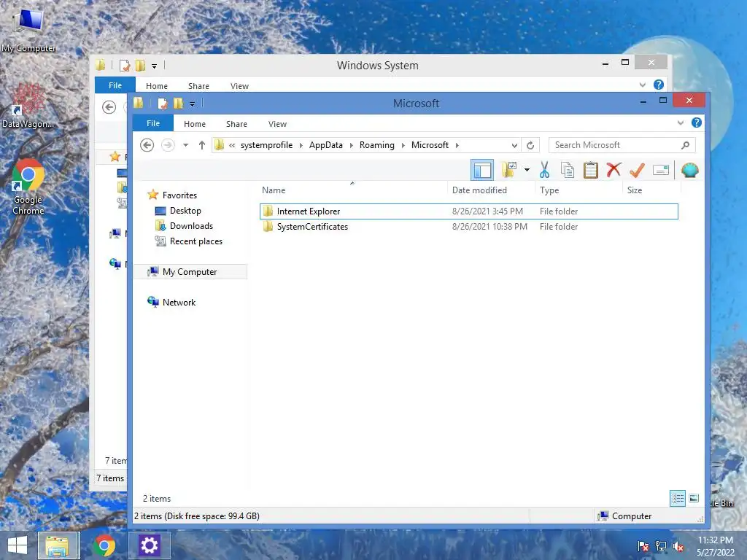Click AppData breadcrumb segment
747x560 pixels.
[x=326, y=145]
